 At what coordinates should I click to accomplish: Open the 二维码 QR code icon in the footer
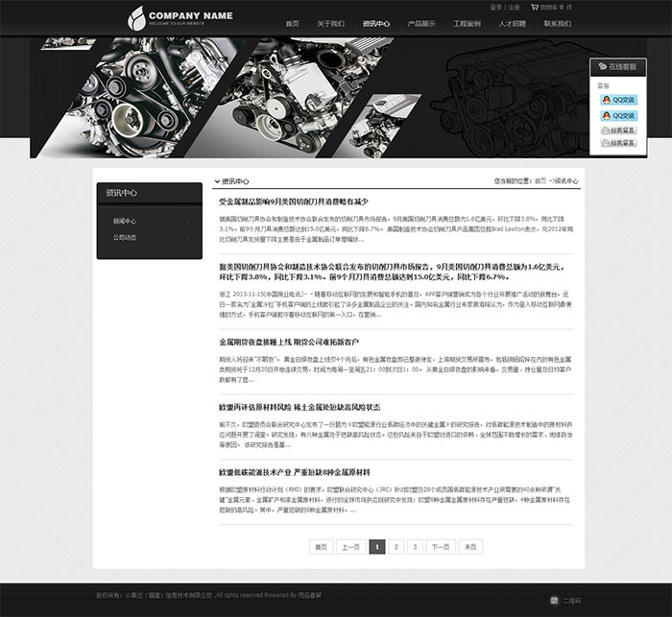554,601
